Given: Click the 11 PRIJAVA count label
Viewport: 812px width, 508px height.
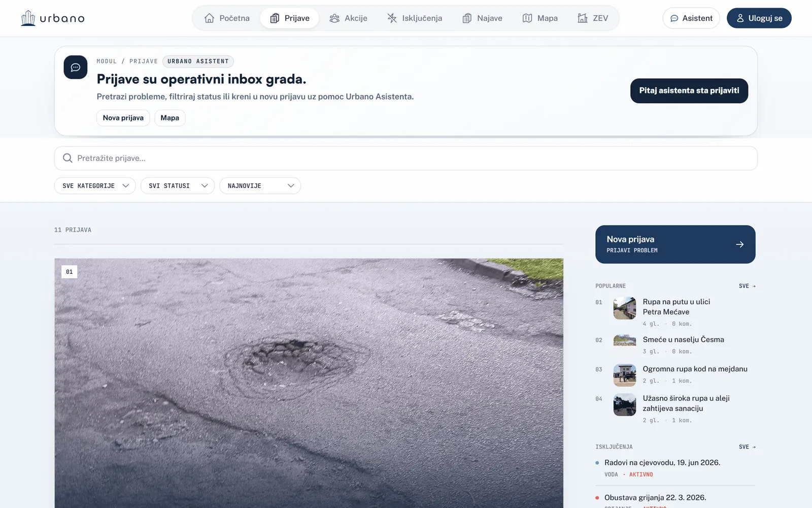Looking at the screenshot, I should coord(73,230).
